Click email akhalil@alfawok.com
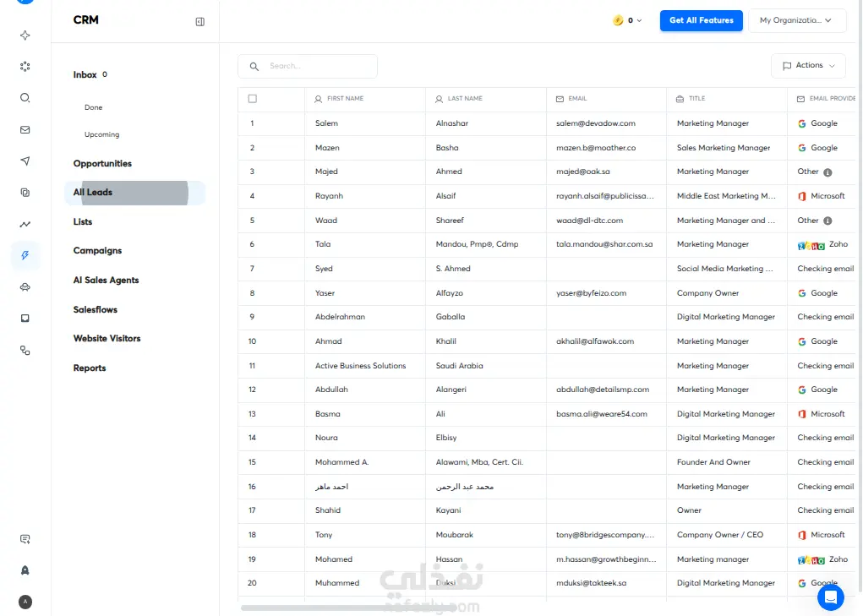 [595, 341]
